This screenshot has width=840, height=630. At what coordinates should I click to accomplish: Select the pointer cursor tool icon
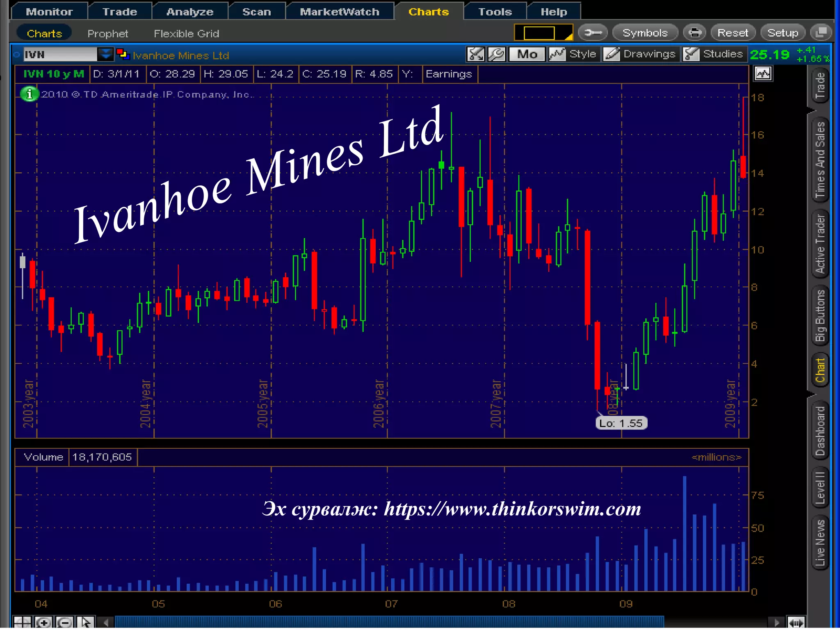86,622
